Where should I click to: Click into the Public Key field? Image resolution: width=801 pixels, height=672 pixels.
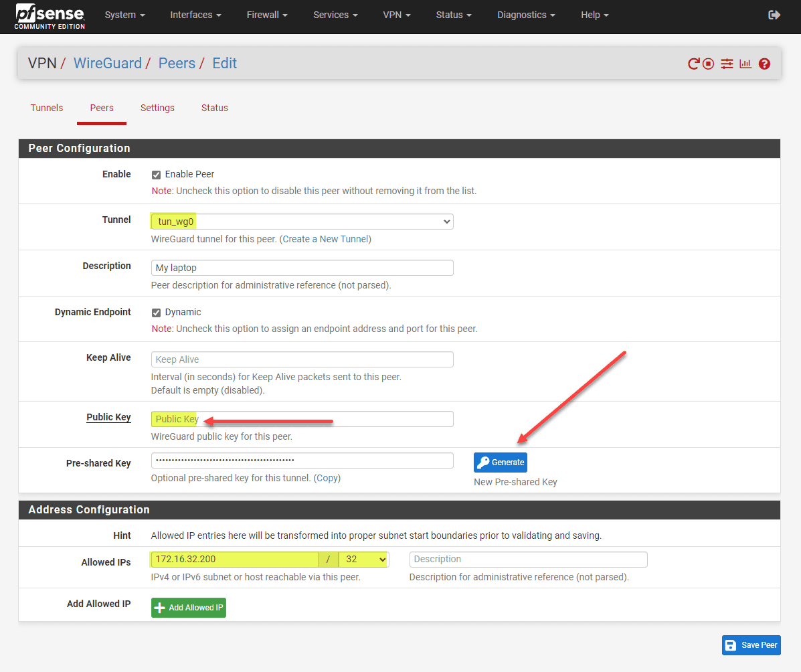[x=302, y=419]
